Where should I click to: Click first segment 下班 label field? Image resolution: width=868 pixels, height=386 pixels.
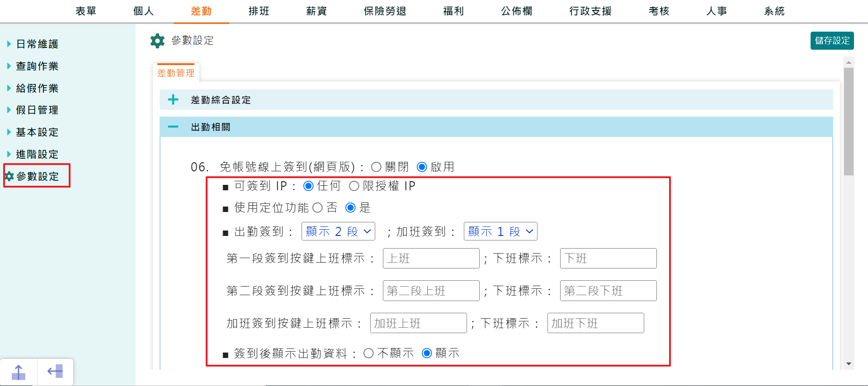(x=609, y=259)
